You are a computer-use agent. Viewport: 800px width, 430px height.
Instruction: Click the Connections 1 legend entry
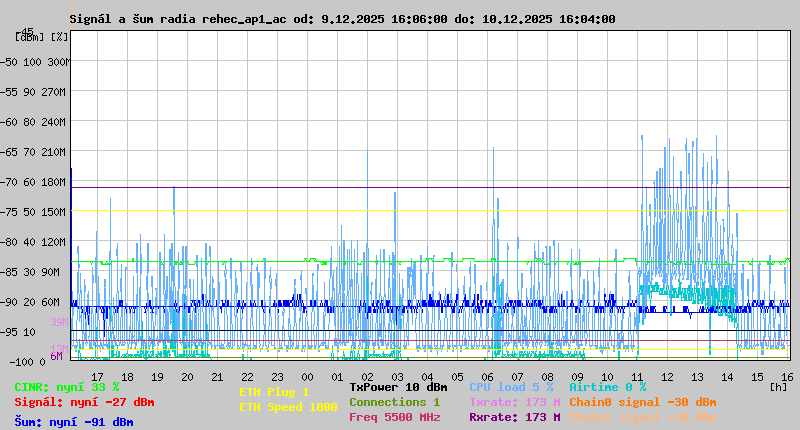pyautogui.click(x=394, y=402)
